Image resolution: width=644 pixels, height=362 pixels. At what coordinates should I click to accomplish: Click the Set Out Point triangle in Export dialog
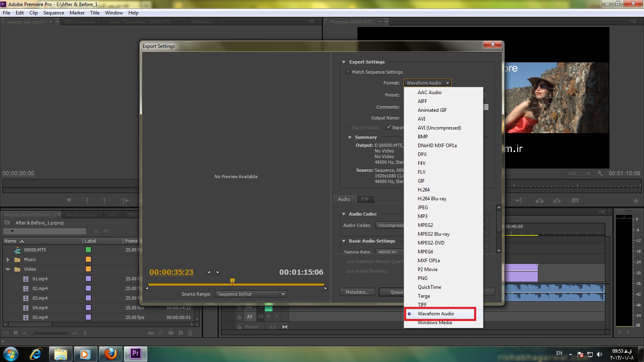218,272
